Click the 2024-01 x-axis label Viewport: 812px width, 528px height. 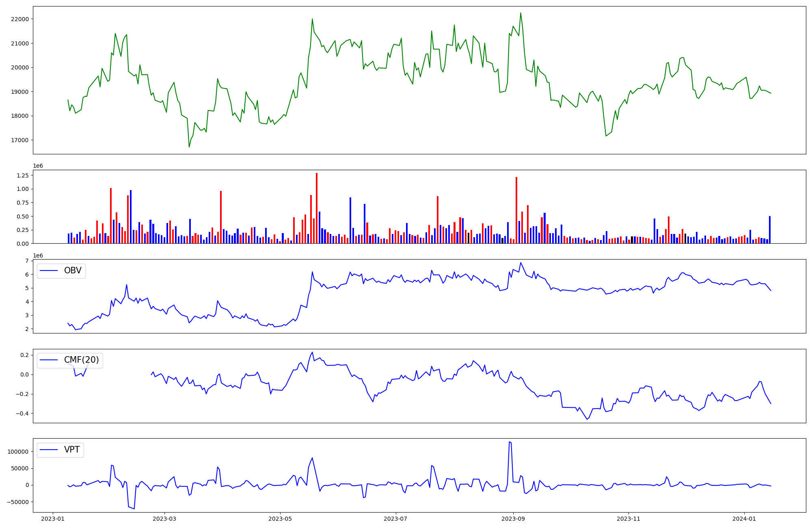pyautogui.click(x=744, y=519)
